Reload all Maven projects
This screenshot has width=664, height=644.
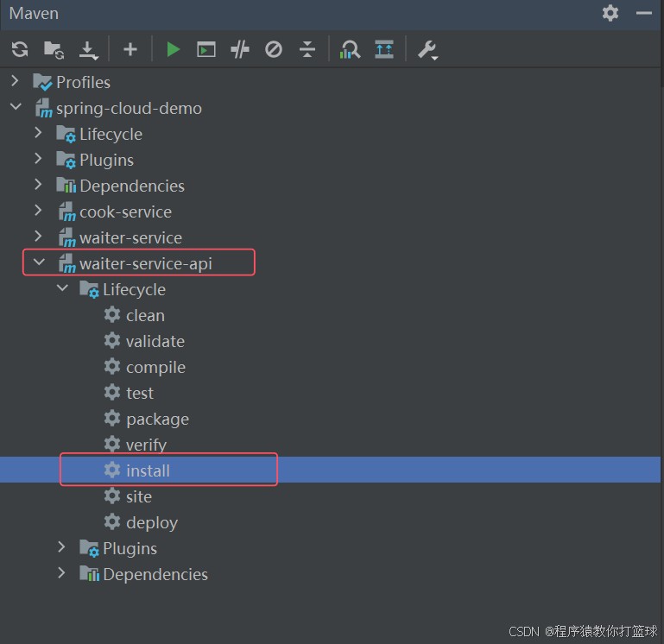click(x=20, y=49)
